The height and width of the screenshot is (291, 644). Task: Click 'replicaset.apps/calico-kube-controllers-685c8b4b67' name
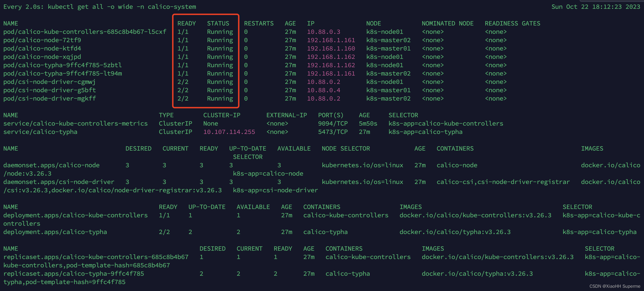[96, 257]
